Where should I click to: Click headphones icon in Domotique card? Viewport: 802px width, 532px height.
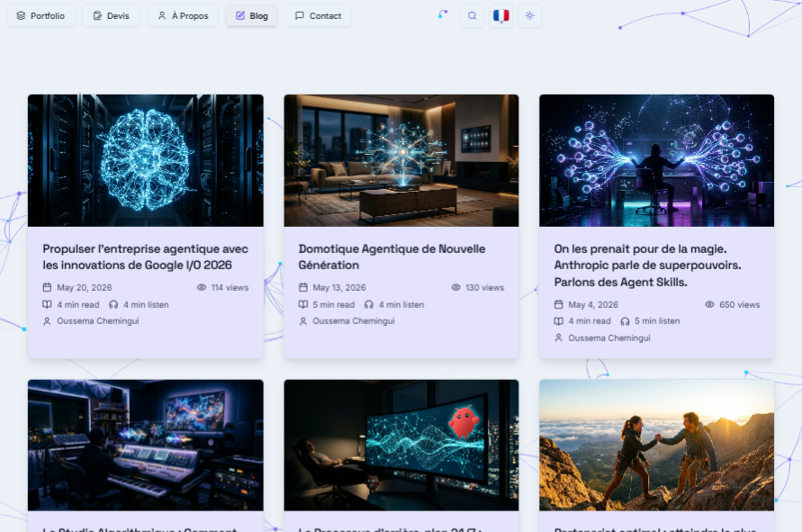point(369,304)
